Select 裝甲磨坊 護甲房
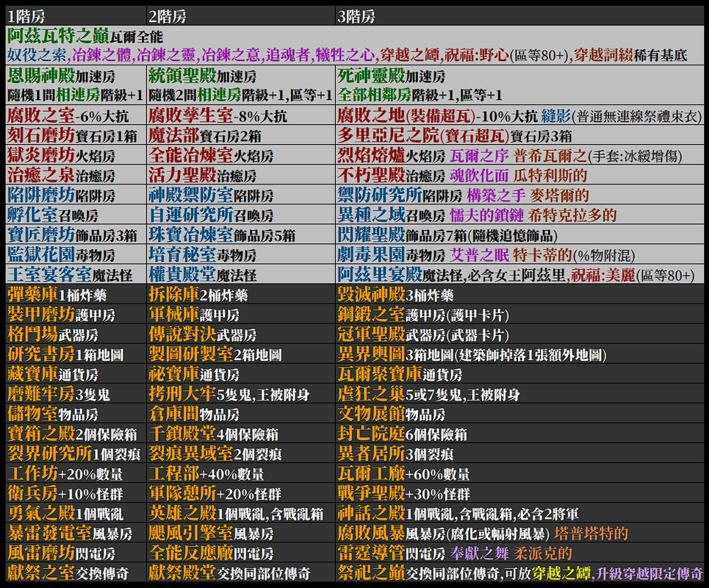Viewport: 709px width, 588px height. pos(76,315)
